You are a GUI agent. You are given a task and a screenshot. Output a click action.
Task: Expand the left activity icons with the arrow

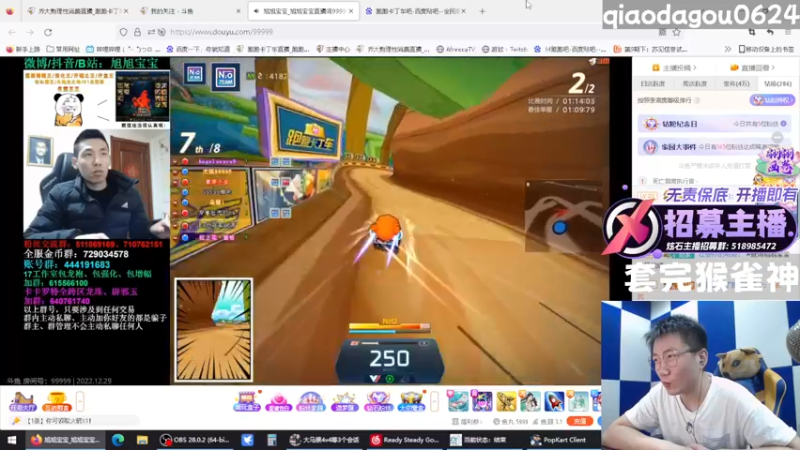click(80, 402)
